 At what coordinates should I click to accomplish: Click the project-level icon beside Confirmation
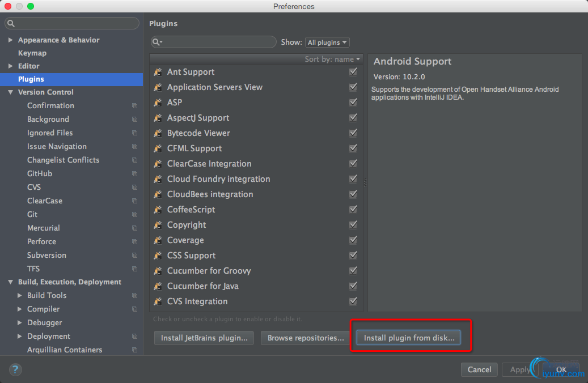134,106
